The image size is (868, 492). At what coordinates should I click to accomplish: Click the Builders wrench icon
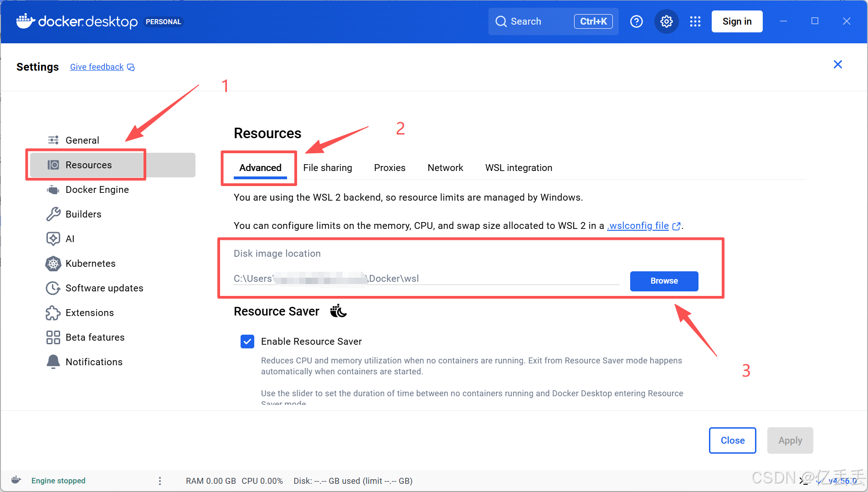pos(53,214)
